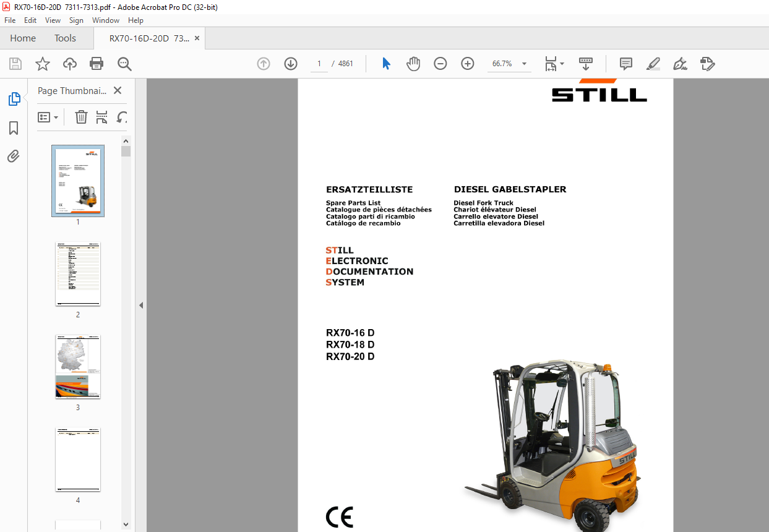Click the Spare Parts List text
Screen dimensions: 769x532
(x=353, y=203)
